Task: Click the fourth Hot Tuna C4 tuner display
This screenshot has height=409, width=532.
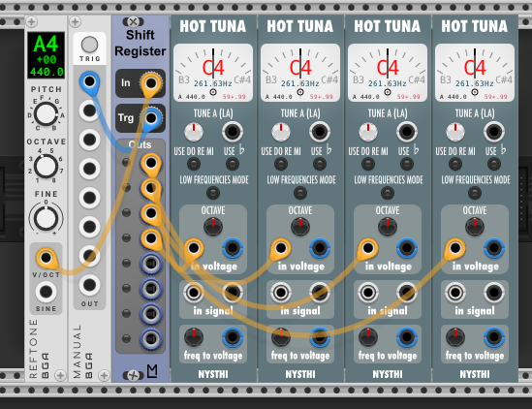Action: pyautogui.click(x=475, y=73)
